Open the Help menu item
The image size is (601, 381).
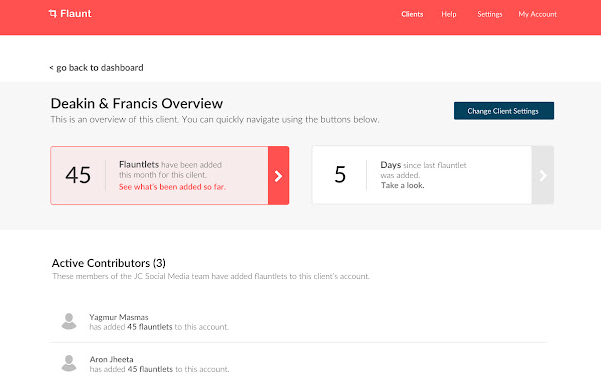[x=448, y=14]
